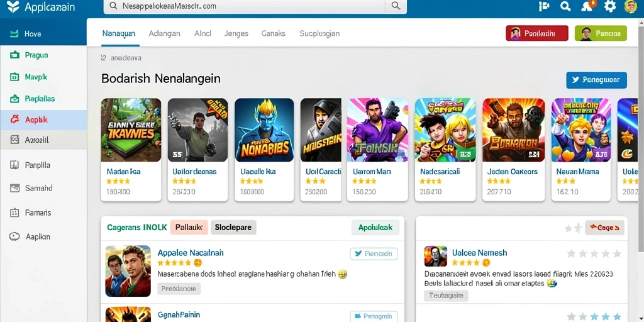Switch to the Sucplangjan tab

pyautogui.click(x=319, y=33)
